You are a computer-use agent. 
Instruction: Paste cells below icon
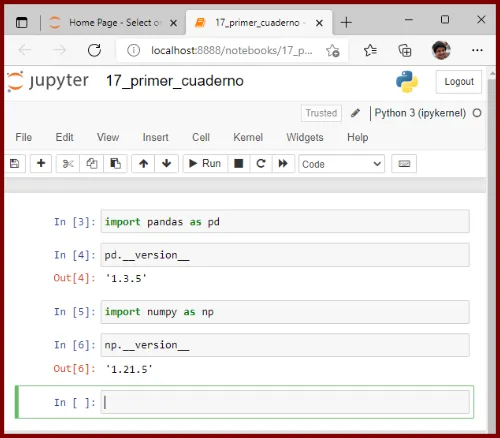point(115,164)
